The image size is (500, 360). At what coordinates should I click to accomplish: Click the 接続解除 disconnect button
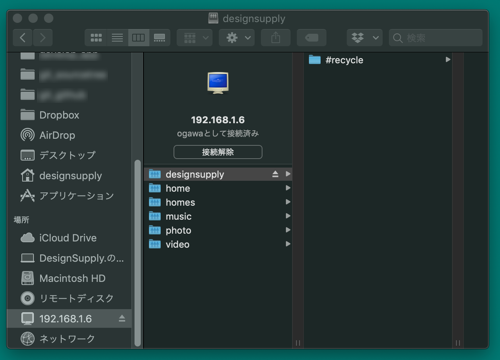point(218,152)
